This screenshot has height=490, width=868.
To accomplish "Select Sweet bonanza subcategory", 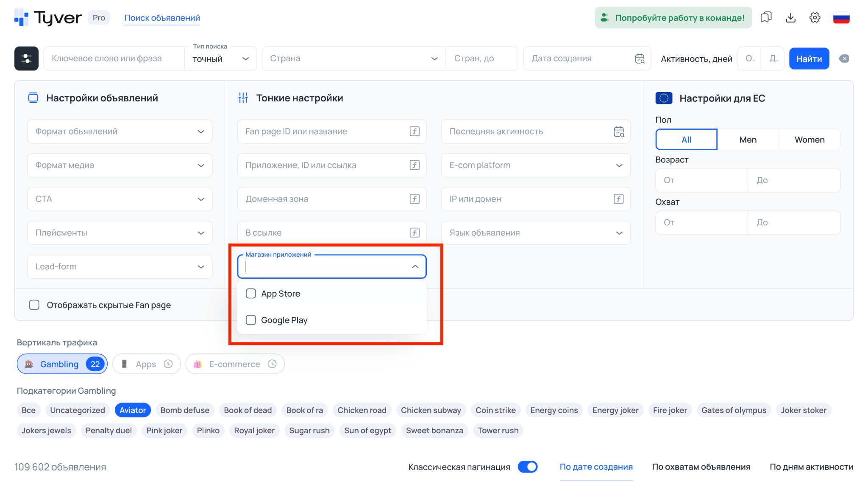I will [x=434, y=431].
